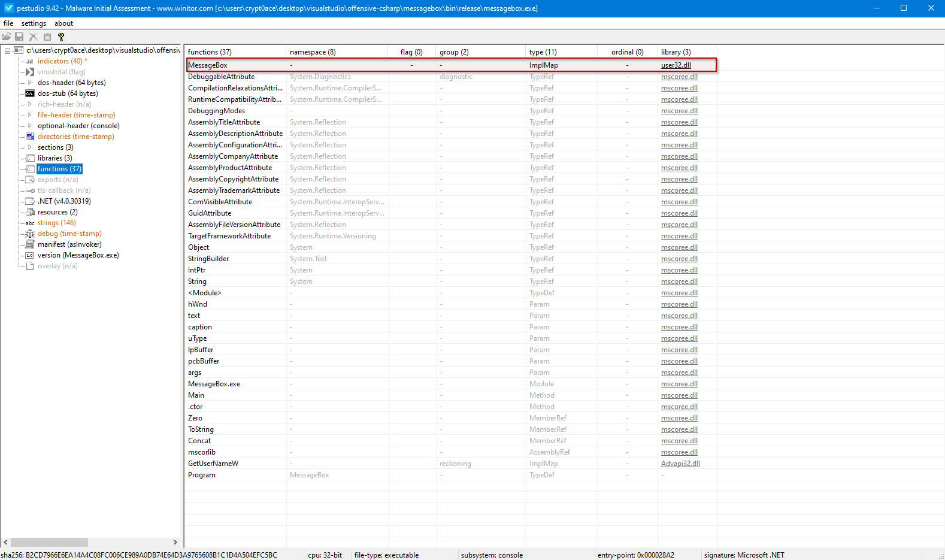Click the yellow help question mark icon
The image size is (945, 560).
tap(61, 37)
